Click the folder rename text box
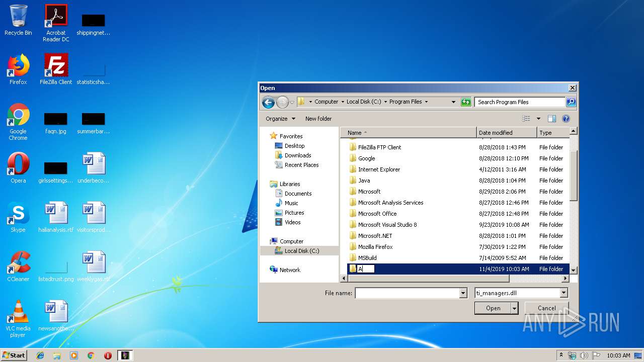 pyautogui.click(x=366, y=269)
